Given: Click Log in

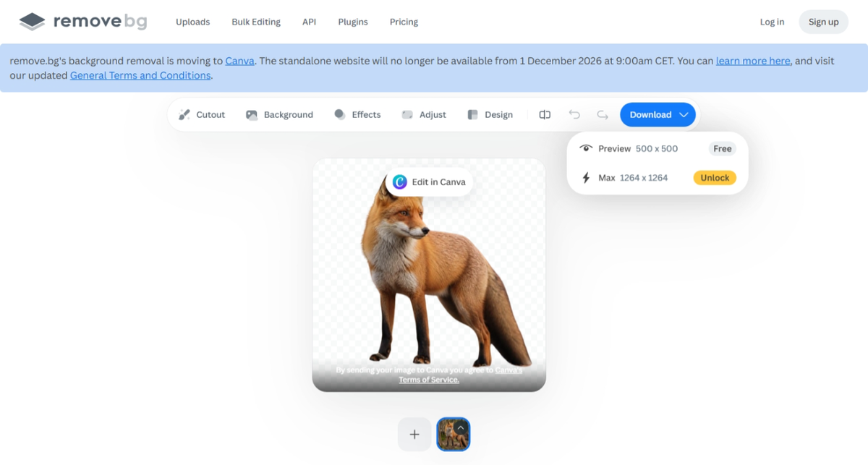Looking at the screenshot, I should (x=772, y=22).
